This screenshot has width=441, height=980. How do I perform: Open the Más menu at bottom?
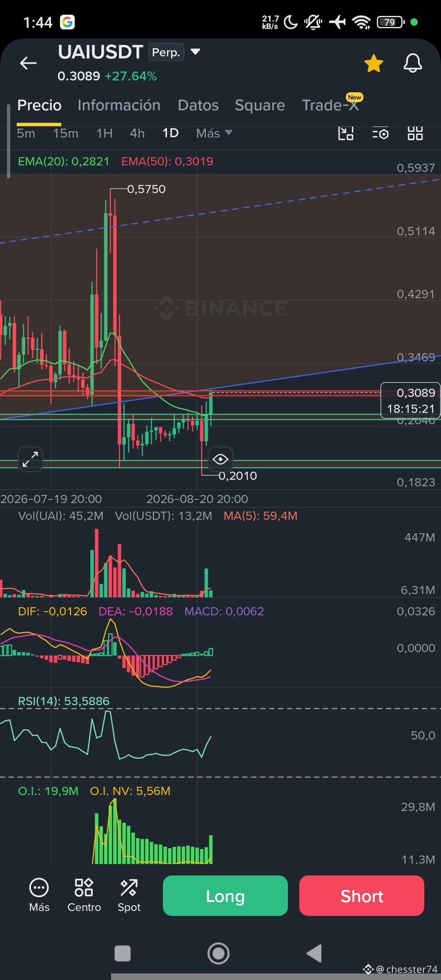39,895
